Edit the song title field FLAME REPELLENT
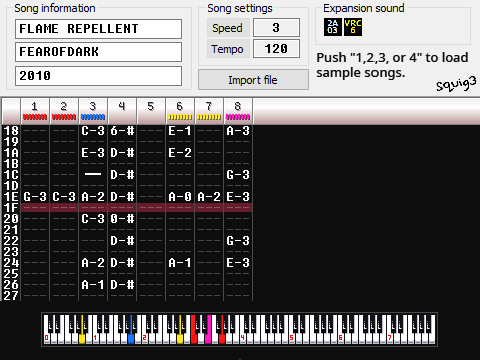480x360 pixels. [x=98, y=29]
